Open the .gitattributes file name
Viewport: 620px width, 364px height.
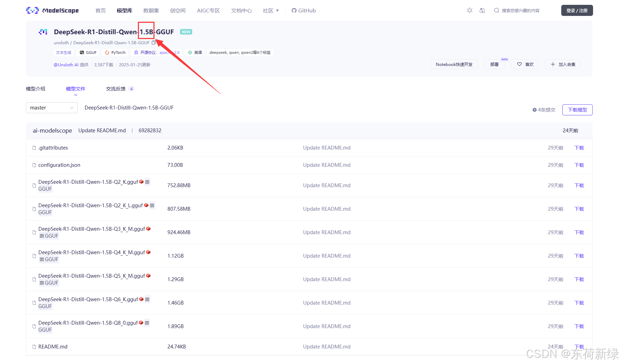tap(53, 148)
